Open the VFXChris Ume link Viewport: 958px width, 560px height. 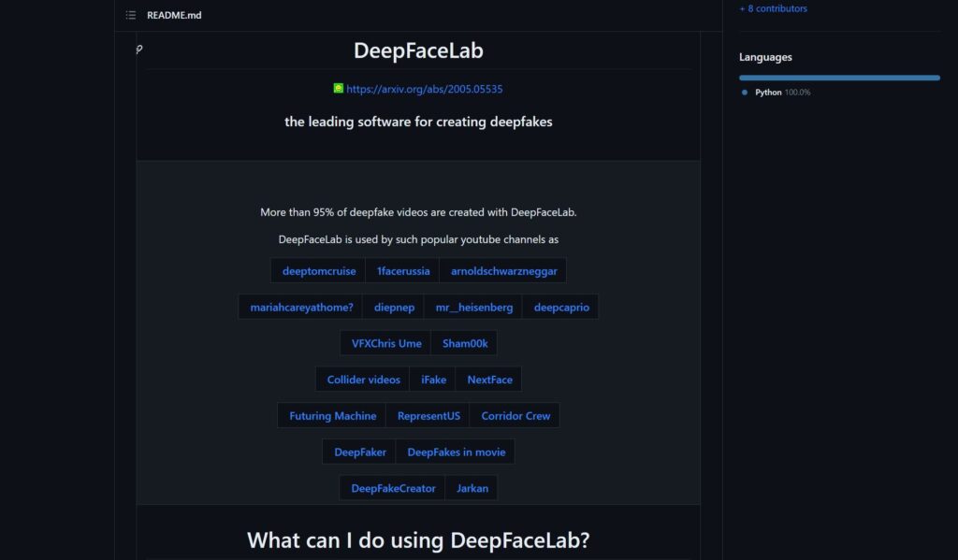[x=386, y=344]
